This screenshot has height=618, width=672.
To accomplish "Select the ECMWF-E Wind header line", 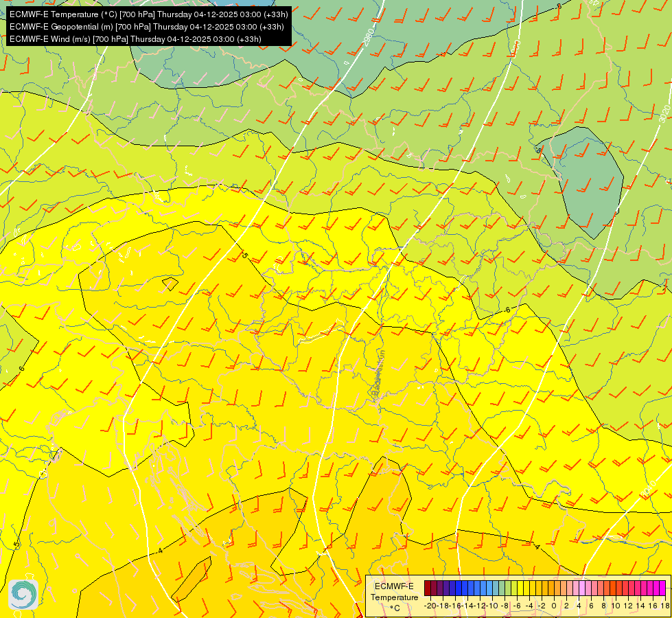I will [x=135, y=39].
